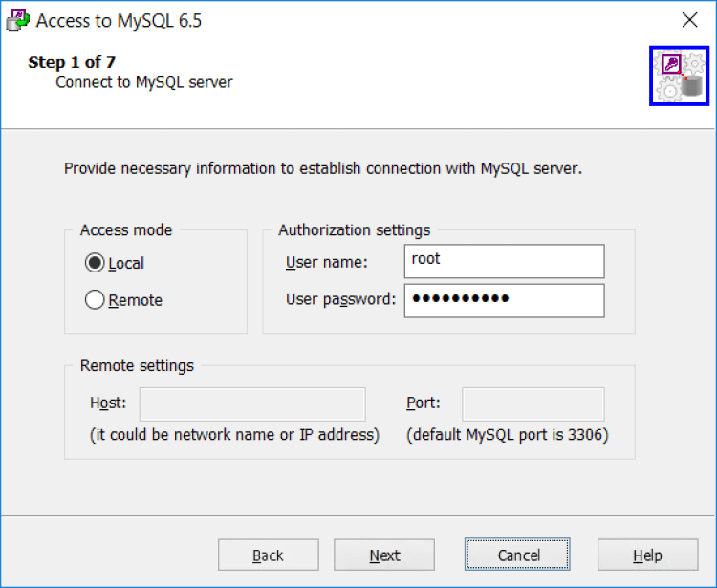
Task: Click the Port text box
Action: 532,403
